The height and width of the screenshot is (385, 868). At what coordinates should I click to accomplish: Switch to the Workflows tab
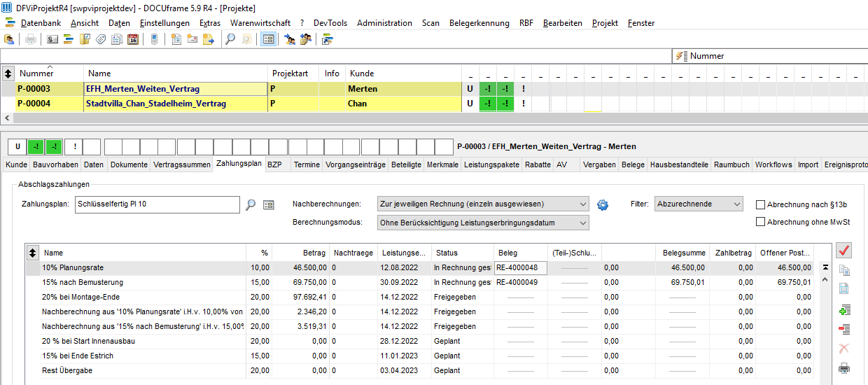pos(773,164)
